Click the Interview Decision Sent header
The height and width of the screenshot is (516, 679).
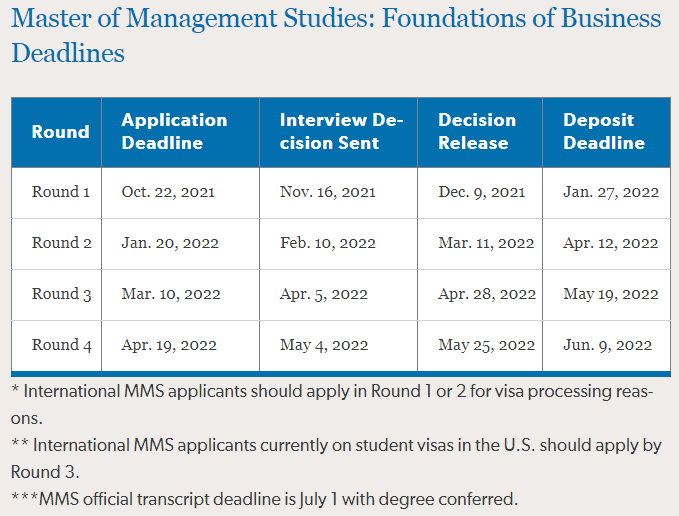[341, 132]
